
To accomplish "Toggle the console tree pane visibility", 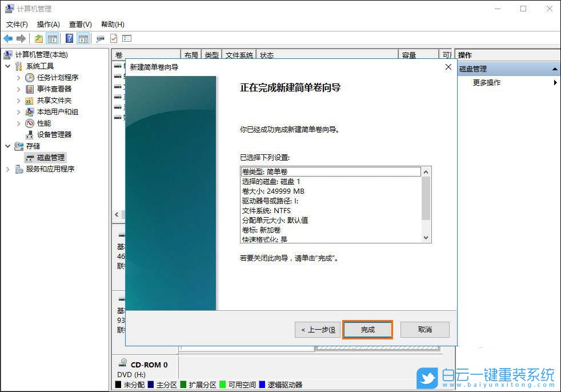I will point(53,38).
